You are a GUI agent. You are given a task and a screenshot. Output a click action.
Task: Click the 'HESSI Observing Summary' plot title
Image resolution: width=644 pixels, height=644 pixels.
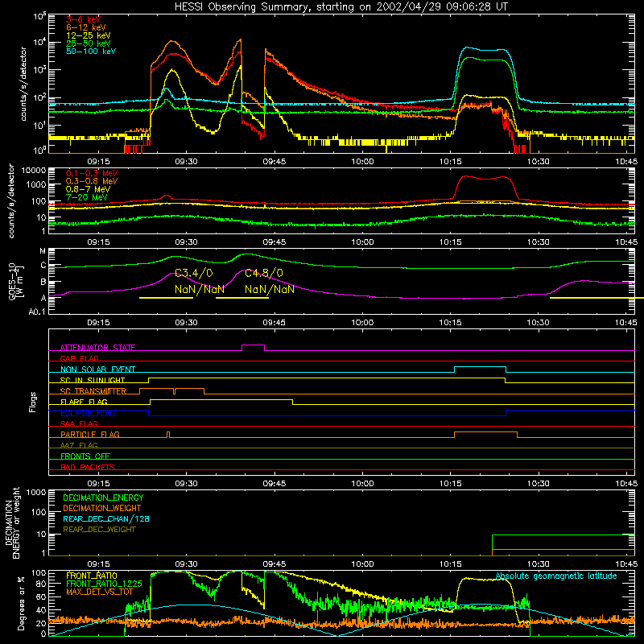pyautogui.click(x=341, y=7)
